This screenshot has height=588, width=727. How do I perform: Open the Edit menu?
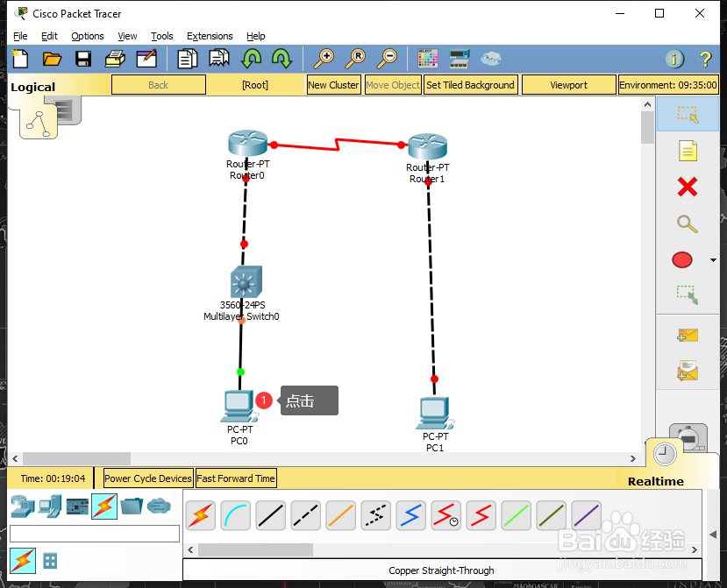[49, 36]
